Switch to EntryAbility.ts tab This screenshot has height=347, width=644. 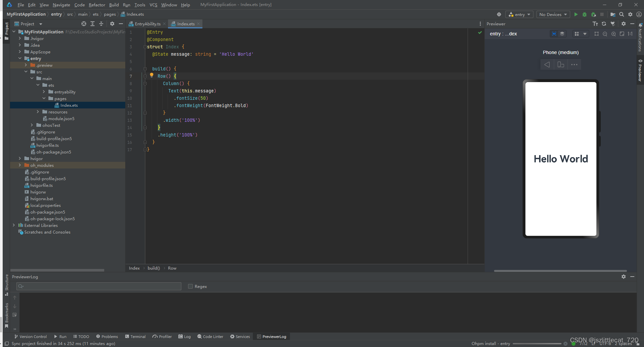point(147,24)
